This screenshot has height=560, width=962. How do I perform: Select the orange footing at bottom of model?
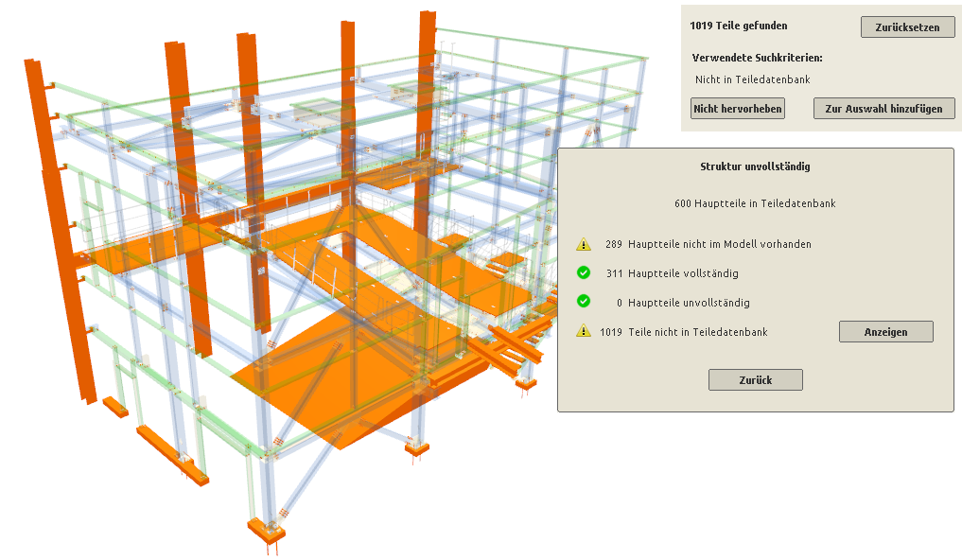pos(267,530)
